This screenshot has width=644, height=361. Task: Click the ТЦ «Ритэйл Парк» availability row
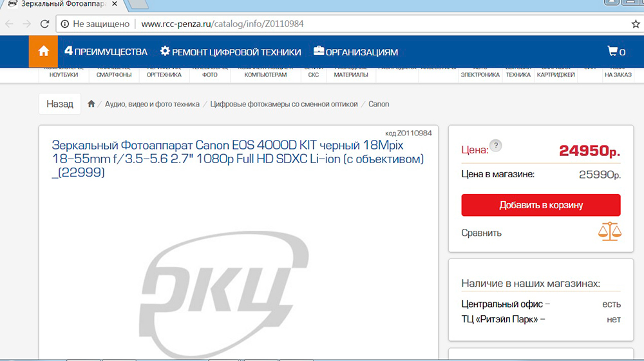[541, 319]
